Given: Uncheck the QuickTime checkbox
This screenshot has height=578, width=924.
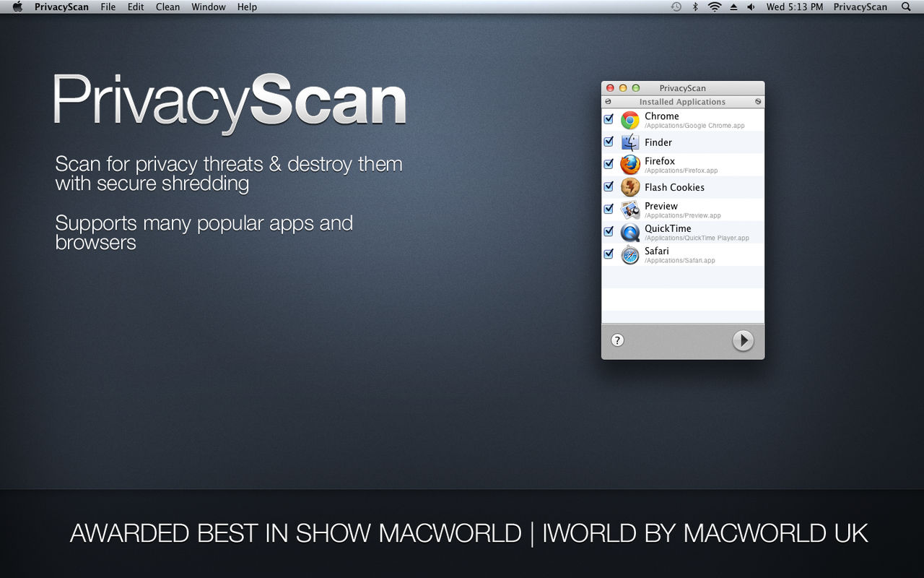Looking at the screenshot, I should pos(609,231).
